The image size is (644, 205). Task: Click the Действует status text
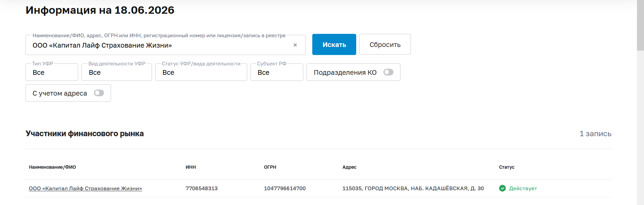523,189
